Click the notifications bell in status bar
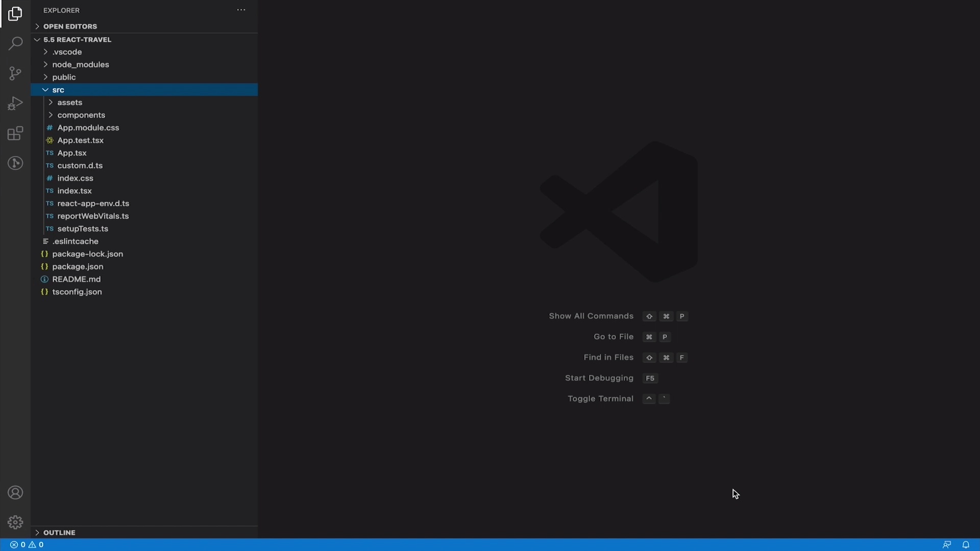980x551 pixels. pos(966,544)
